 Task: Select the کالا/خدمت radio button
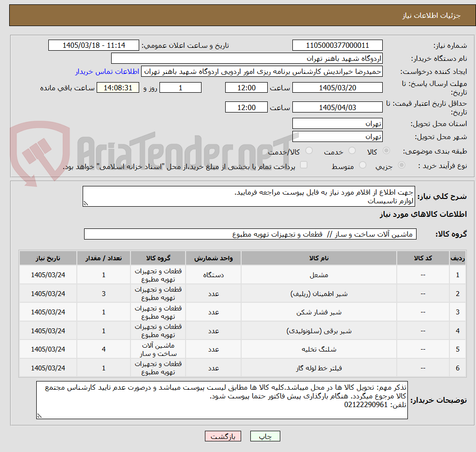pyautogui.click(x=309, y=151)
